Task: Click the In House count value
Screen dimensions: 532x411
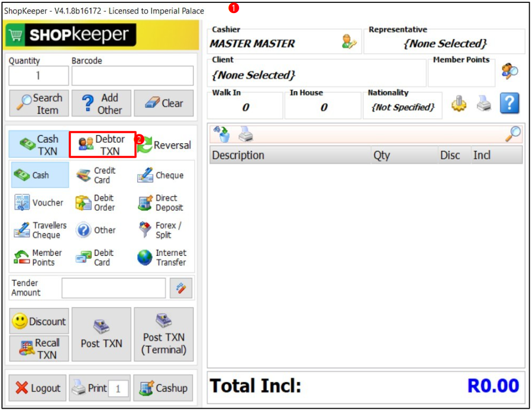Action: tap(323, 107)
